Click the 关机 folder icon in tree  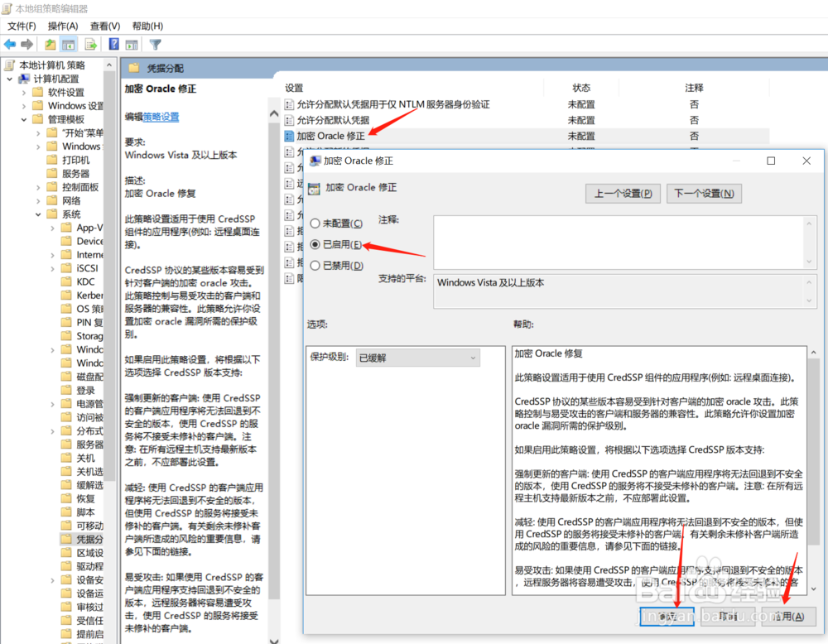[x=66, y=458]
